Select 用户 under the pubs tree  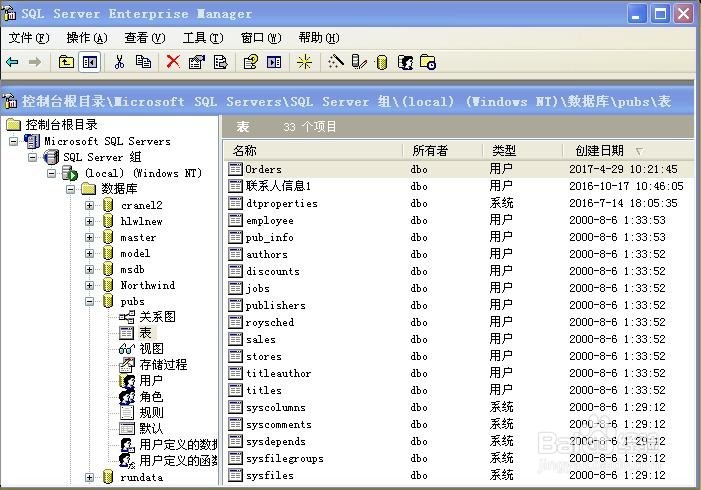point(151,380)
